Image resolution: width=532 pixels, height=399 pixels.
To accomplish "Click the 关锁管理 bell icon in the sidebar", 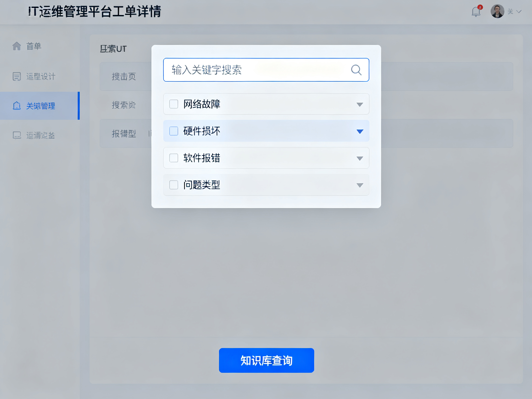I will tap(17, 106).
